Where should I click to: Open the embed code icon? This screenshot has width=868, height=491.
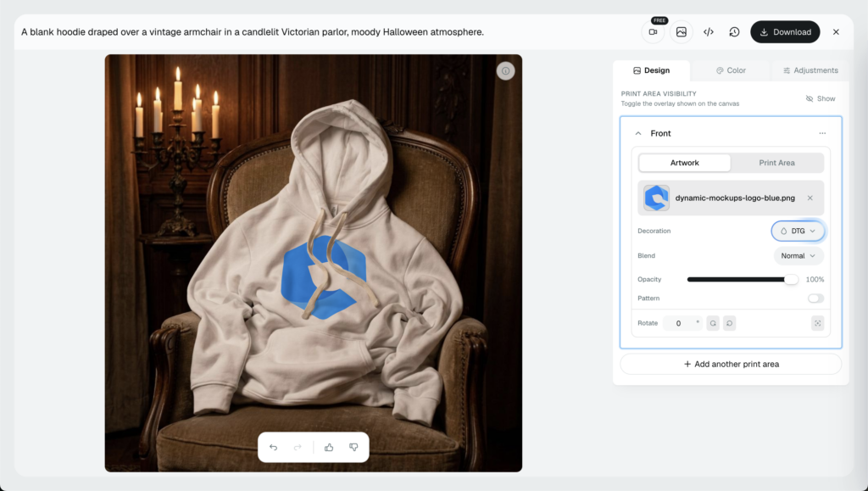pyautogui.click(x=708, y=32)
